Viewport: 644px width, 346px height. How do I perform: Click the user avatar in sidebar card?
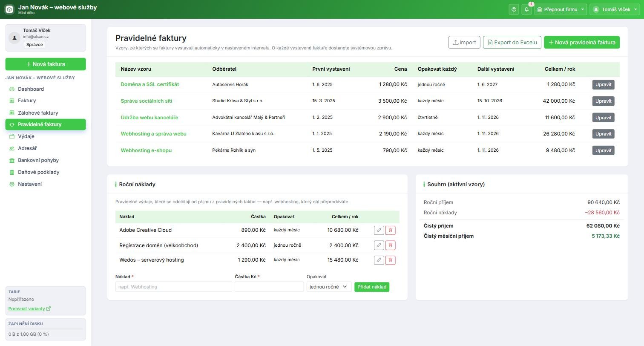tap(14, 38)
